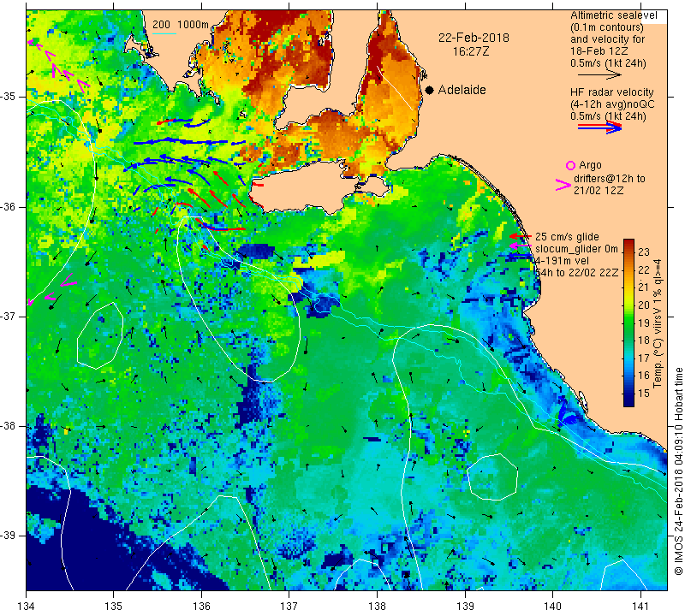Click the '200' depth contour label
Screen dimensions: 685x616
coord(161,25)
